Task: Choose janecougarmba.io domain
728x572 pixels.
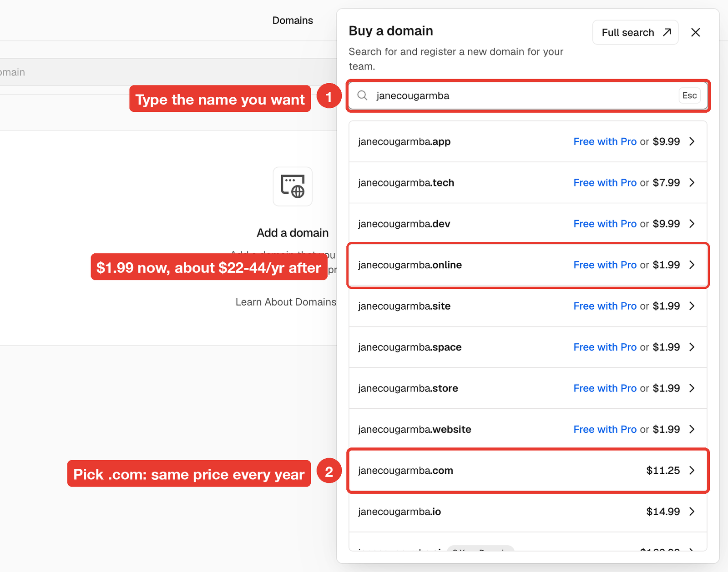Action: click(528, 512)
